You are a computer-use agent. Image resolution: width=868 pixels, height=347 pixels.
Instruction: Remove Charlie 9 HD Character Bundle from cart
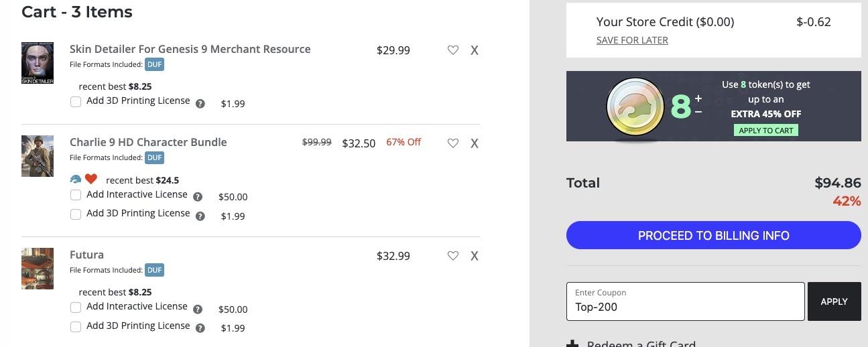click(475, 143)
